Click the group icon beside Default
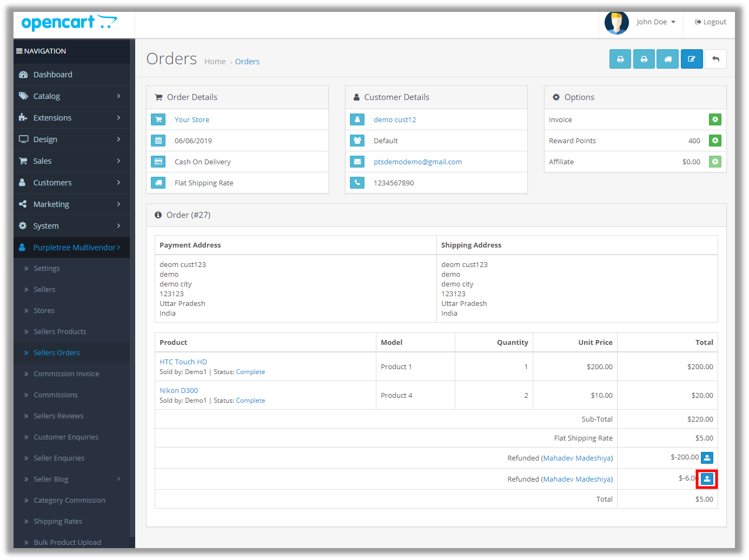Image resolution: width=749 pixels, height=560 pixels. 357,141
